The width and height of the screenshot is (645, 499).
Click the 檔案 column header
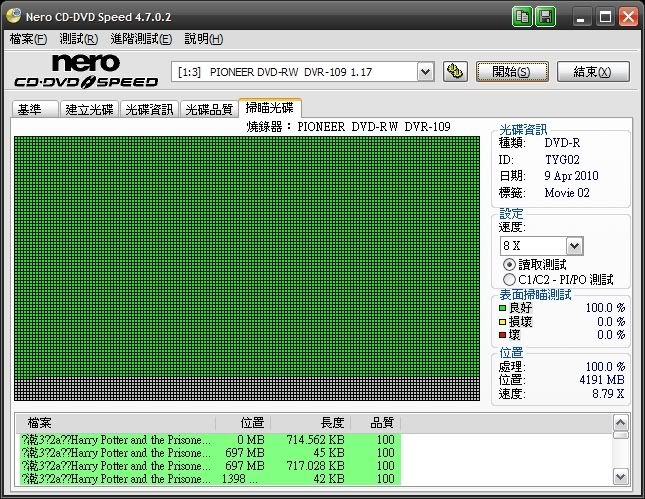[116, 423]
